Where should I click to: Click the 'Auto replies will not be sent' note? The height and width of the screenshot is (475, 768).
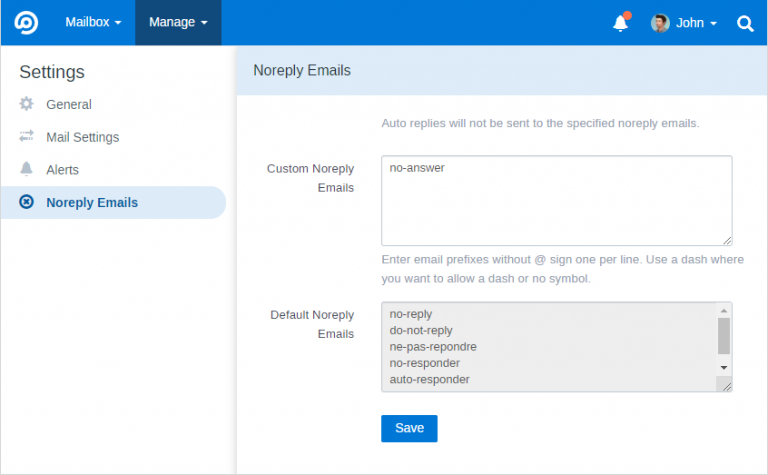(x=540, y=123)
